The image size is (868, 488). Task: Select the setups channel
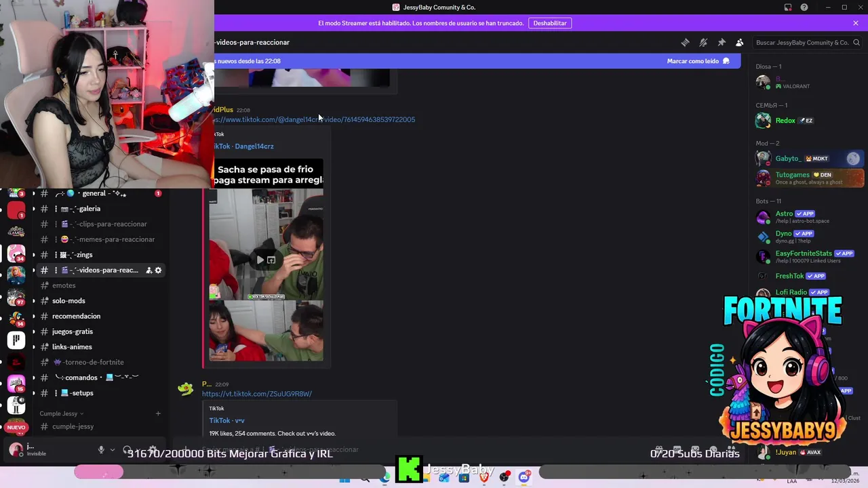98,393
